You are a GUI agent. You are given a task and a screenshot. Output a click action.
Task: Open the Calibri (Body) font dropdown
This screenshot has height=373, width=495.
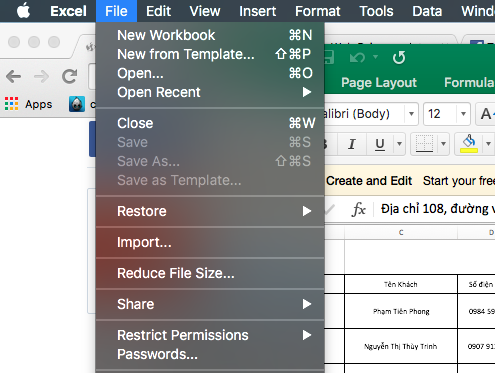pos(411,114)
